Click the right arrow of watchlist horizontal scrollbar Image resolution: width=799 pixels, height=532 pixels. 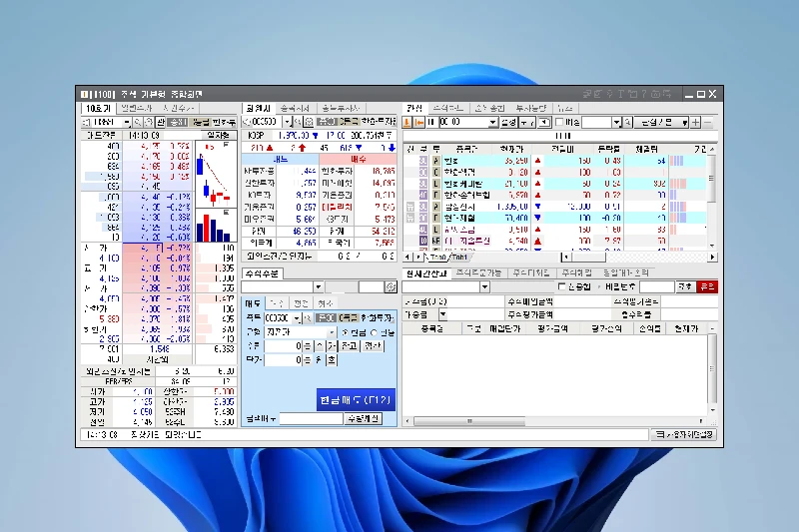coord(712,258)
